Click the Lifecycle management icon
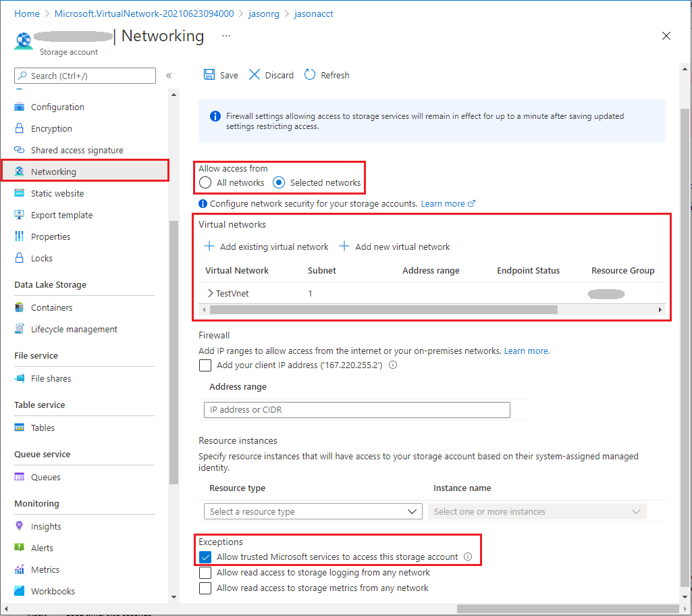This screenshot has height=616, width=692. (20, 329)
